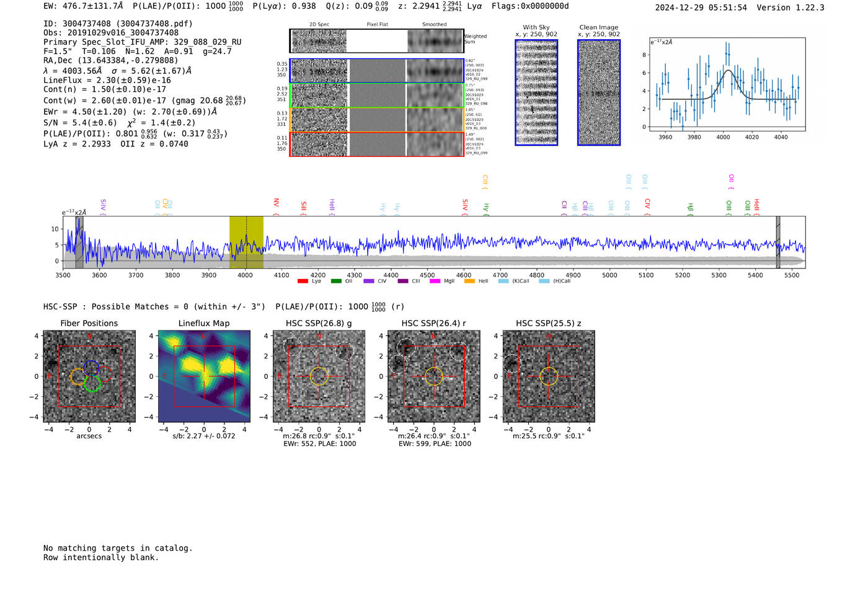Open the HSC SSP(26.8) g image
This screenshot has width=868, height=591.
click(x=319, y=376)
